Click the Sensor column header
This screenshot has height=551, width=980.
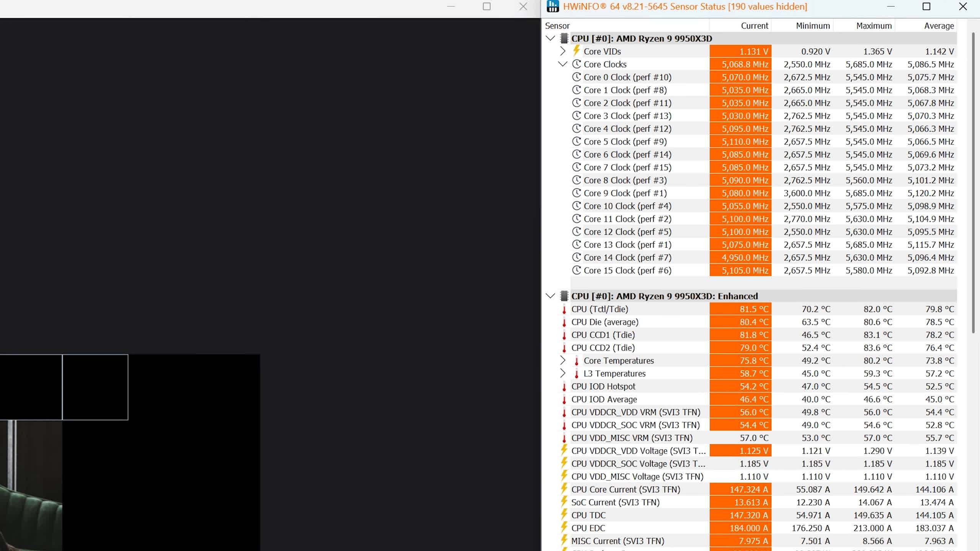[557, 26]
